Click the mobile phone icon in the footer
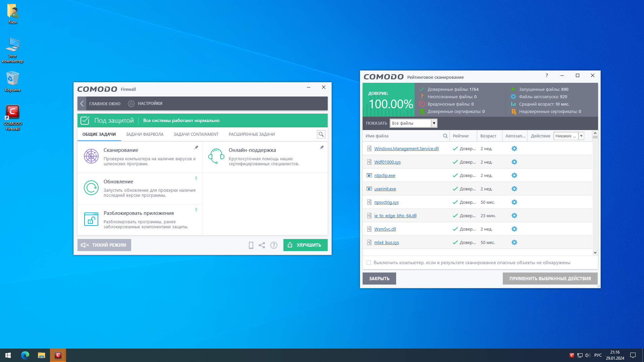644x362 pixels. click(251, 245)
